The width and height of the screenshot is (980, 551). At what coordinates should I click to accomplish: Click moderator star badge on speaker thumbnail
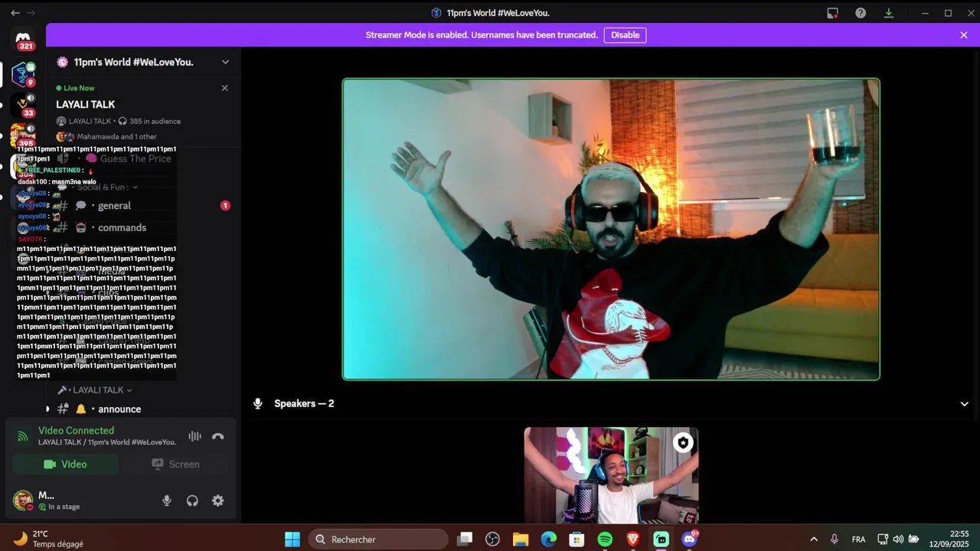pos(683,442)
